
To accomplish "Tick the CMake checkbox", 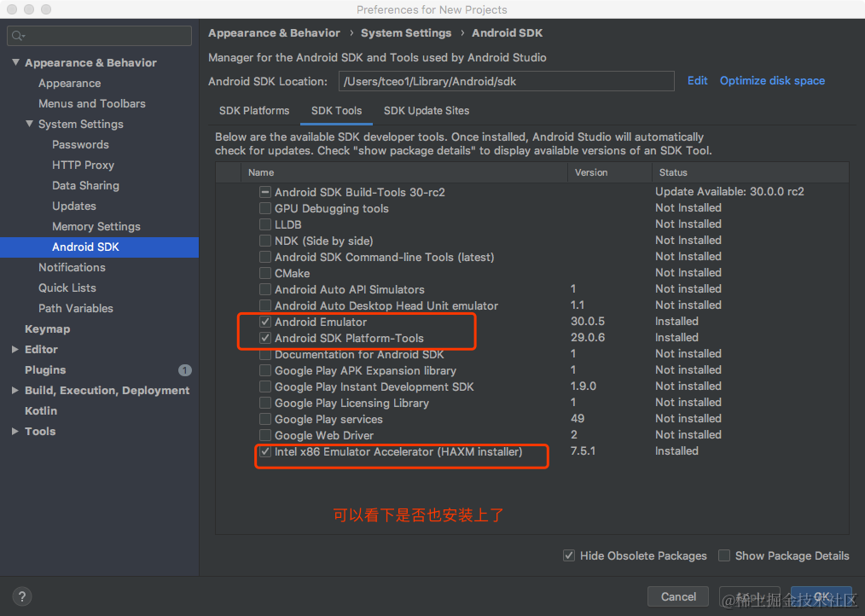I will [x=265, y=273].
